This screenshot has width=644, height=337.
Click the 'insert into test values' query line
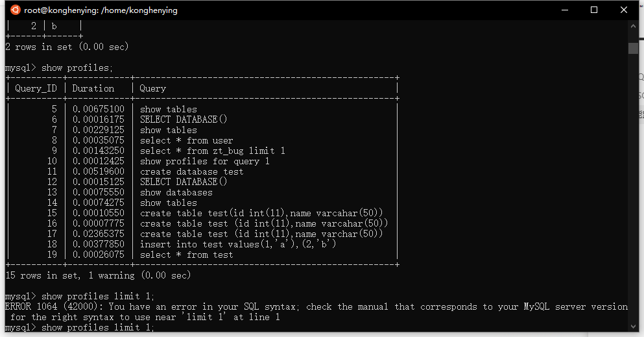238,244
